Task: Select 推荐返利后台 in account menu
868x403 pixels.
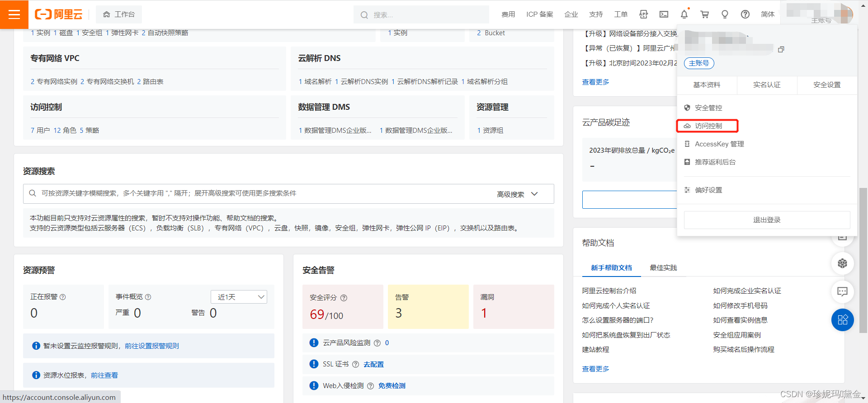Action: point(715,162)
